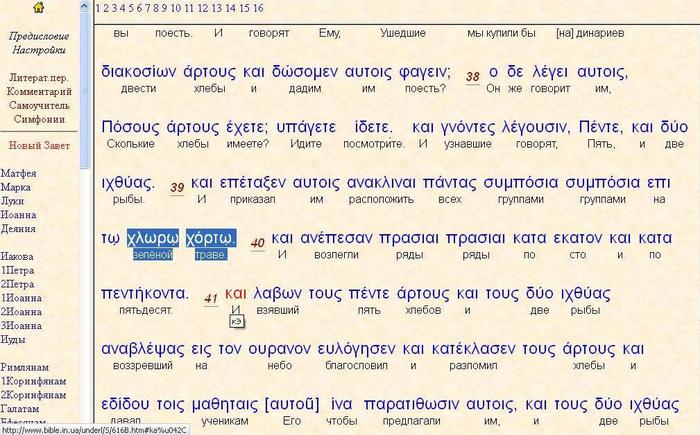
Task: Click the home icon in sidebar
Action: pyautogui.click(x=38, y=8)
